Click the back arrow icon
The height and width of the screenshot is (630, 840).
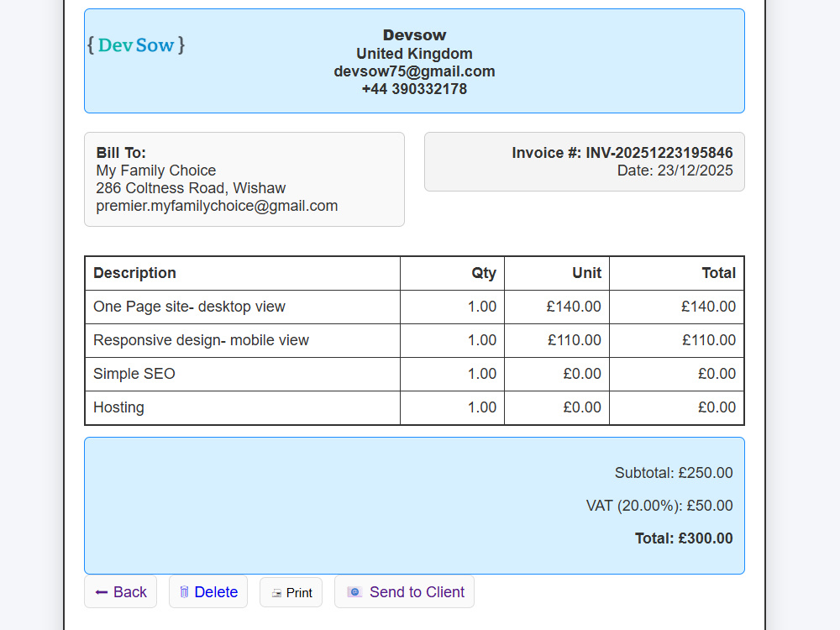pos(102,592)
